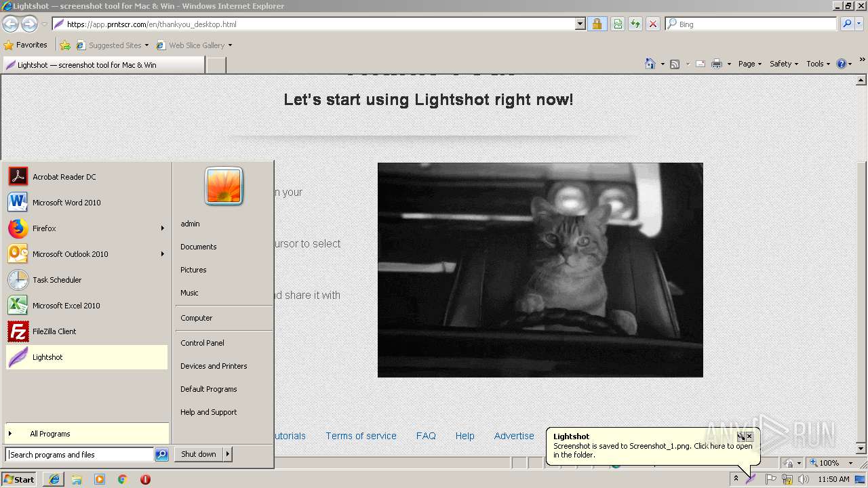Click the Add to Favorites bar icon
The image size is (868, 488).
(x=65, y=45)
